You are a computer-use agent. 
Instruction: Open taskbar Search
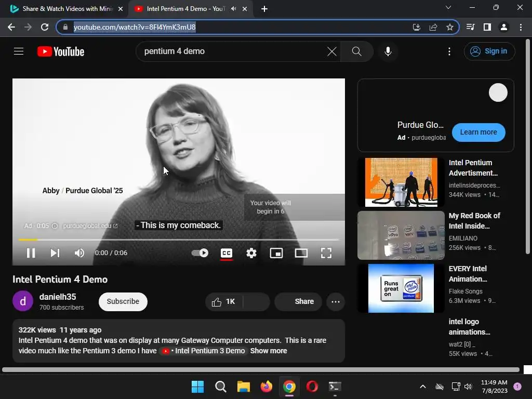pos(220,387)
